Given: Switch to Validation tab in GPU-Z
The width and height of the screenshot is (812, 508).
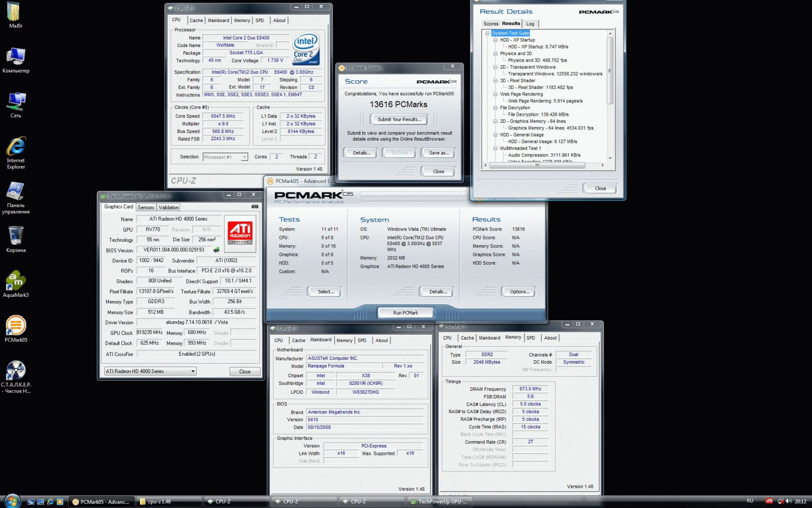Looking at the screenshot, I should tap(169, 207).
